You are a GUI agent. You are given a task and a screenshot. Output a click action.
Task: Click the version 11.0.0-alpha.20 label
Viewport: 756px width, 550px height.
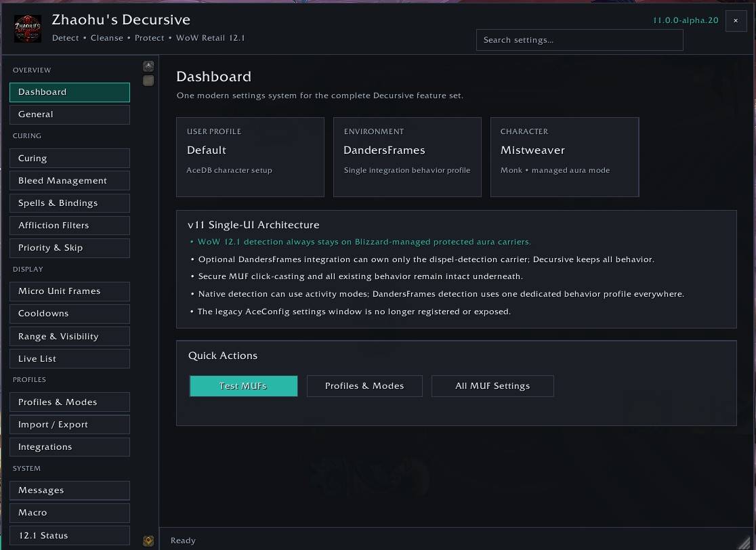(685, 20)
